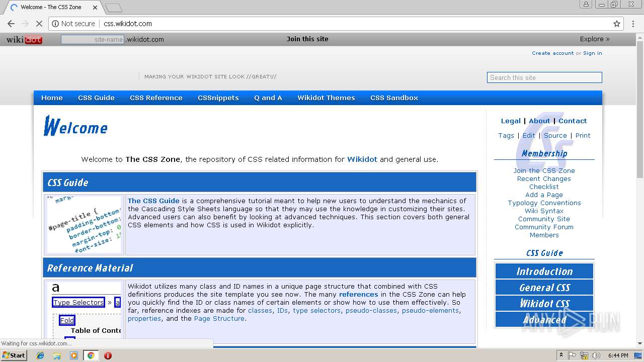Viewport: 644px width, 362px height.
Task: Open Recent Changes
Action: [x=544, y=178]
